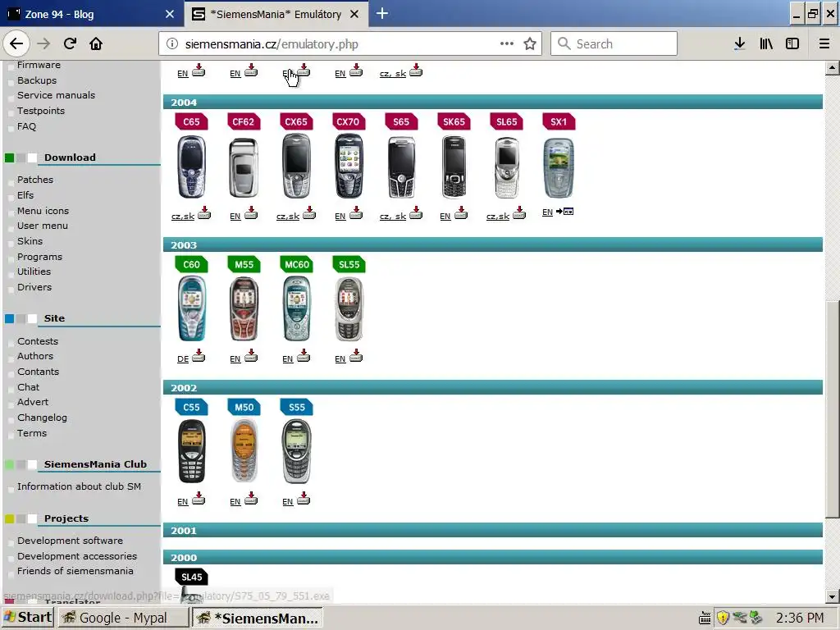The width and height of the screenshot is (840, 630).
Task: Download the S55 emulator icon
Action: tap(304, 499)
